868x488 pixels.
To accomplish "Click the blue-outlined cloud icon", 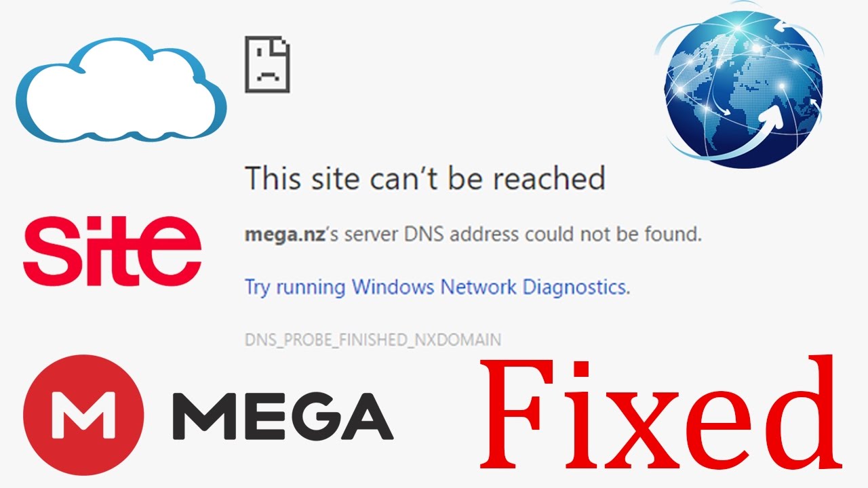I will pos(121,91).
